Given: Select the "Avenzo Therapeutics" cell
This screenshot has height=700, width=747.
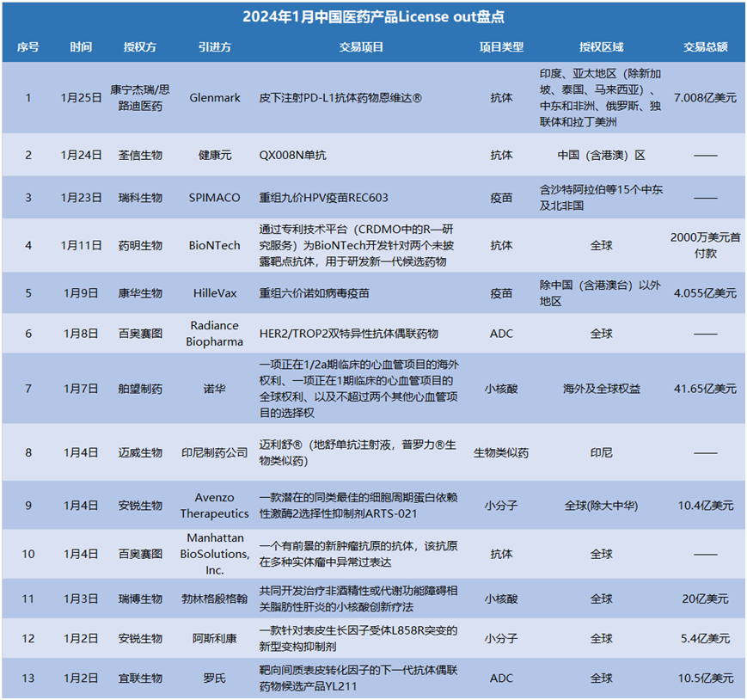Looking at the screenshot, I should pos(214,506).
